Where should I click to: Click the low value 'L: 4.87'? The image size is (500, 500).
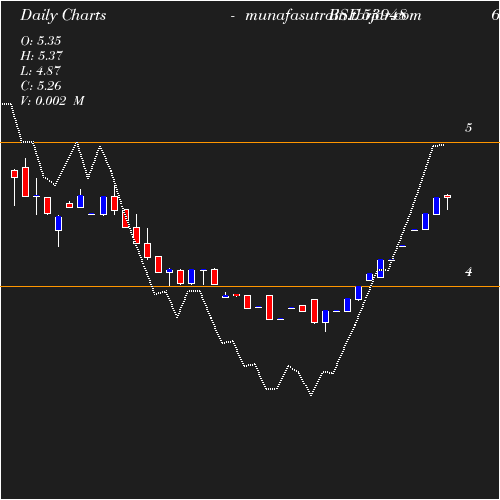click(x=41, y=71)
